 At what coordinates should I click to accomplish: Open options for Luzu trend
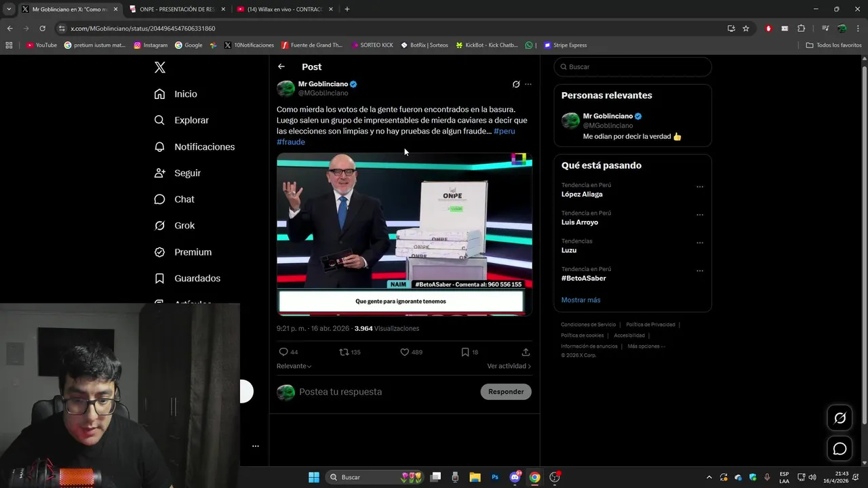point(700,243)
